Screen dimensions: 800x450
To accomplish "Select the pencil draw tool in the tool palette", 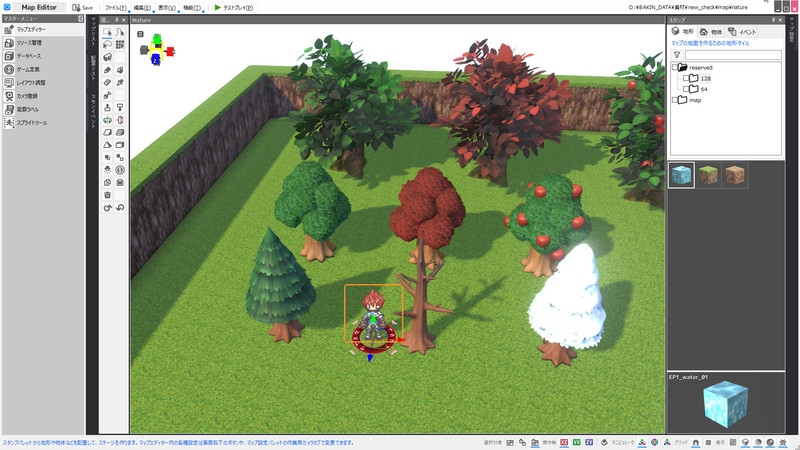I will (x=108, y=70).
